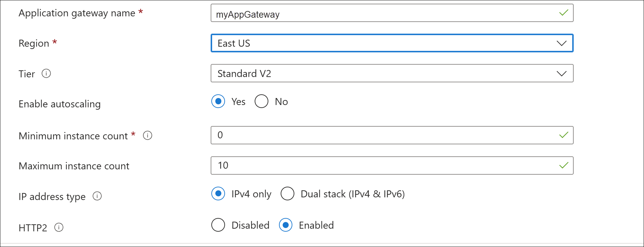Select Yes for Enable autoscaling

(218, 101)
